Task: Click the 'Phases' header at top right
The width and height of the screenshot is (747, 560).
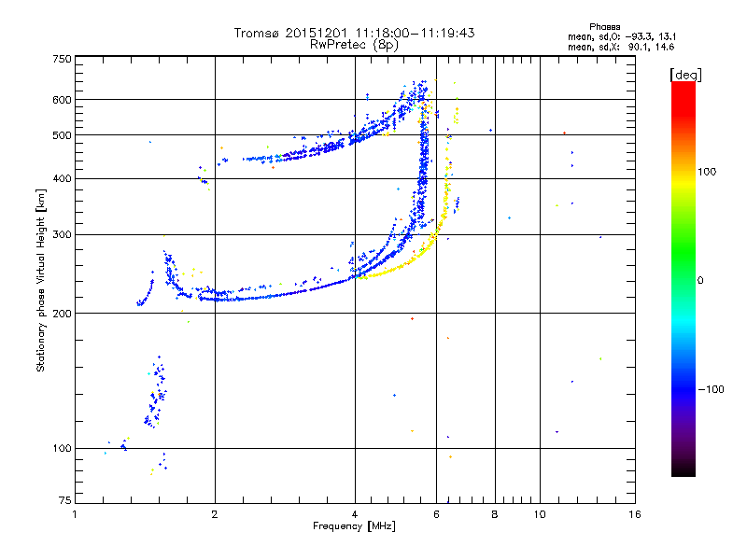Action: pos(604,27)
